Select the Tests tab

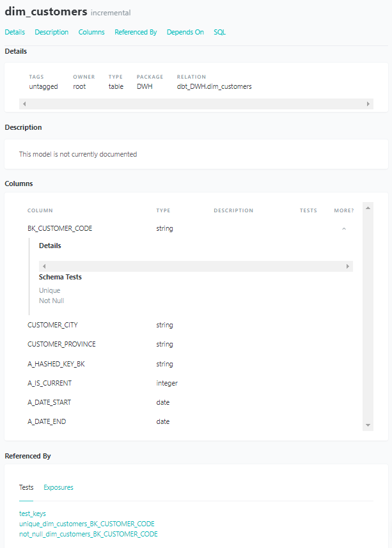pyautogui.click(x=26, y=487)
